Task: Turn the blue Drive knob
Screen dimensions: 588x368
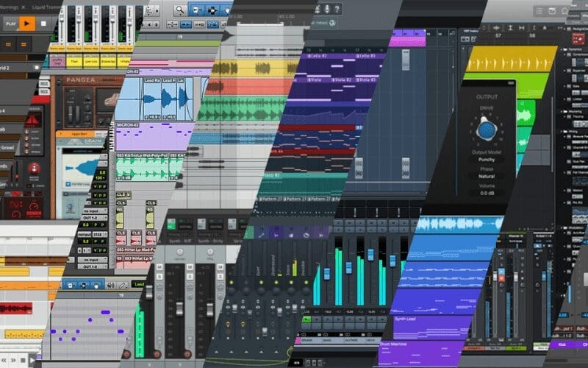Action: 487,130
